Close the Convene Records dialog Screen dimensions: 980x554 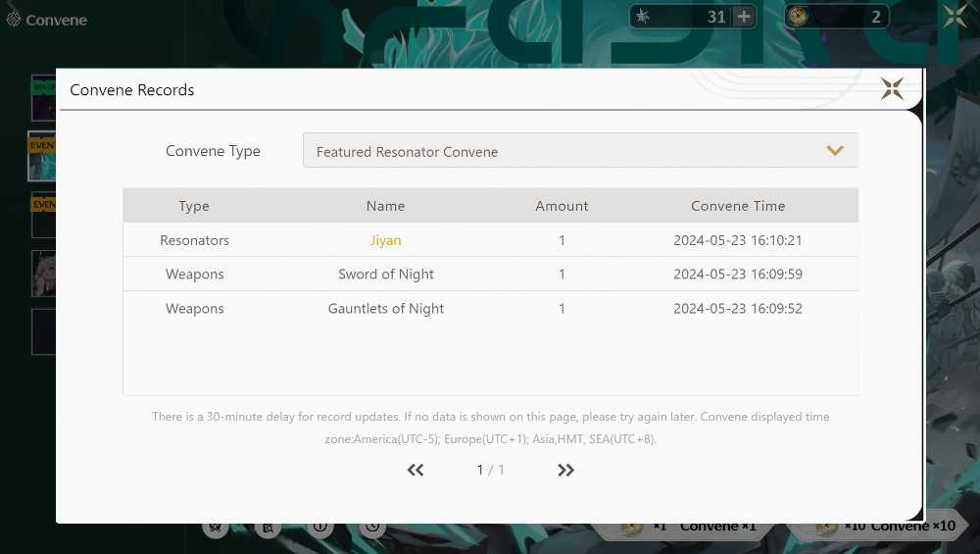click(x=892, y=89)
